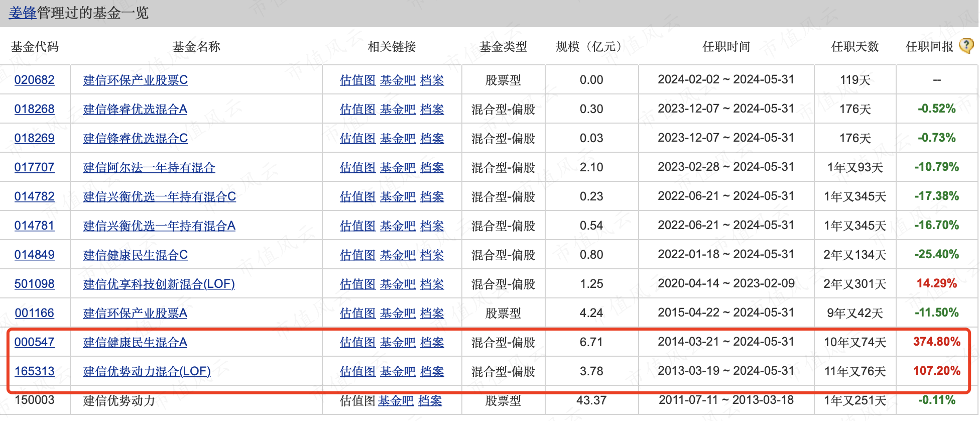The width and height of the screenshot is (980, 421).
Task: Click 基金吧 for 建信健康民生混合A
Action: coord(398,342)
